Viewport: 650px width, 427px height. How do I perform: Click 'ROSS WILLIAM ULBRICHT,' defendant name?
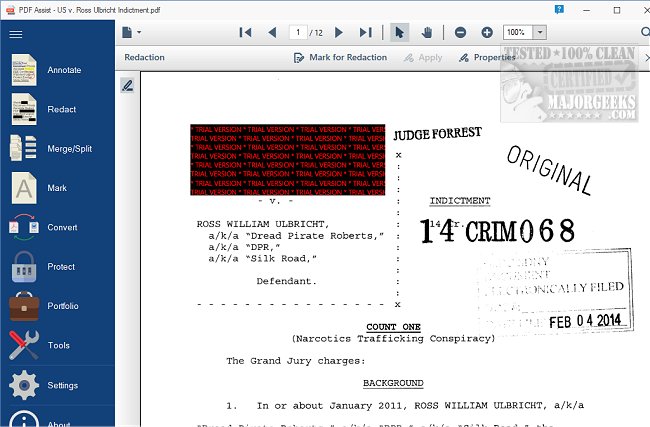point(263,224)
